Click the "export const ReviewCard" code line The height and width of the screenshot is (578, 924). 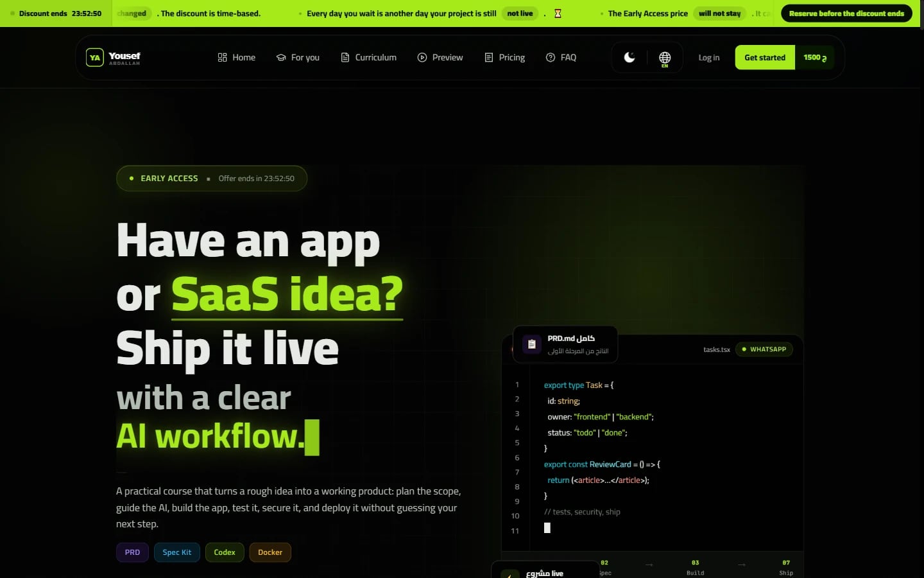point(602,464)
